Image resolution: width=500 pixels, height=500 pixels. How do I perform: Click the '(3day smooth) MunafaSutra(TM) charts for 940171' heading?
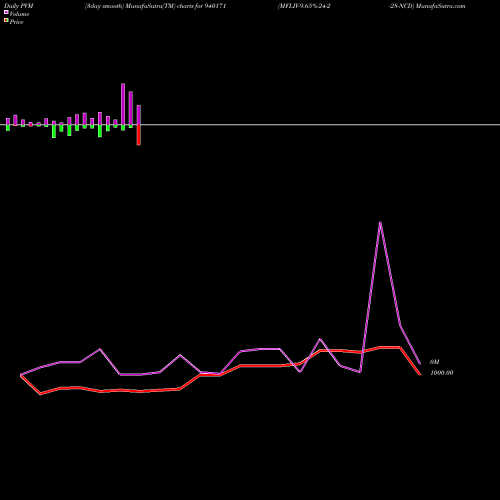tap(155, 6)
